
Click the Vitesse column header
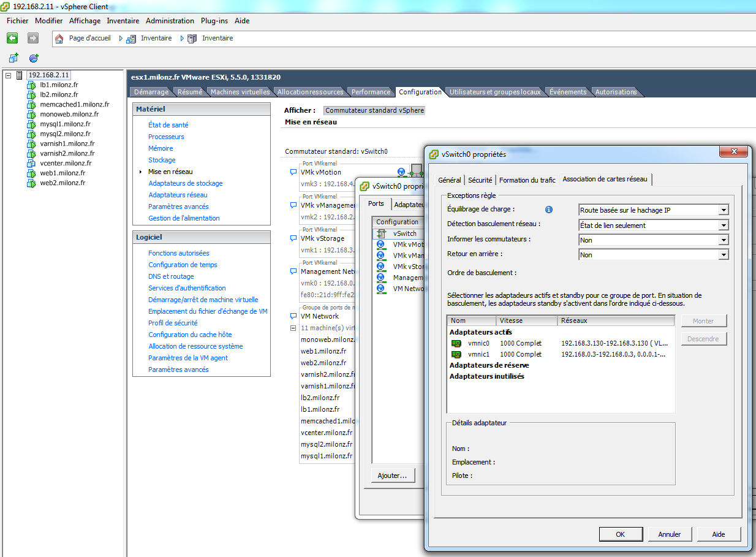point(526,320)
